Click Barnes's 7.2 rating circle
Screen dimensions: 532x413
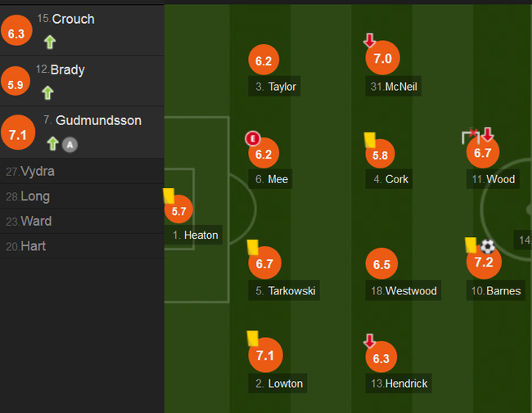pos(484,262)
